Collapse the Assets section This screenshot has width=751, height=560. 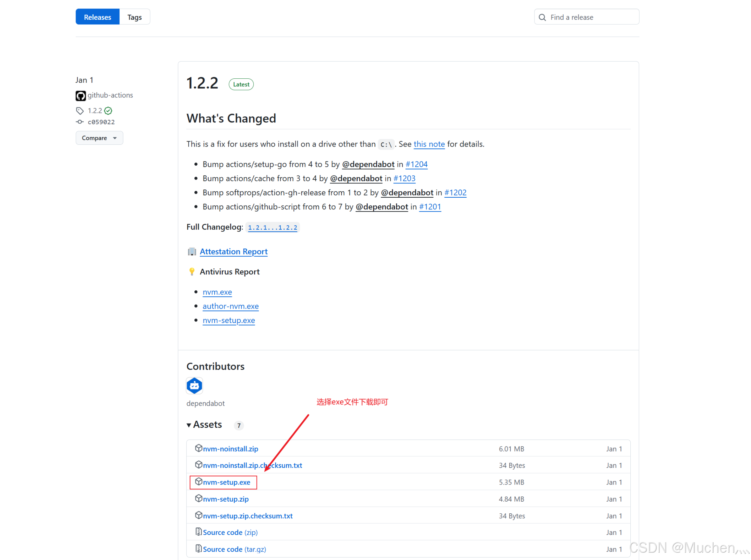(x=204, y=425)
